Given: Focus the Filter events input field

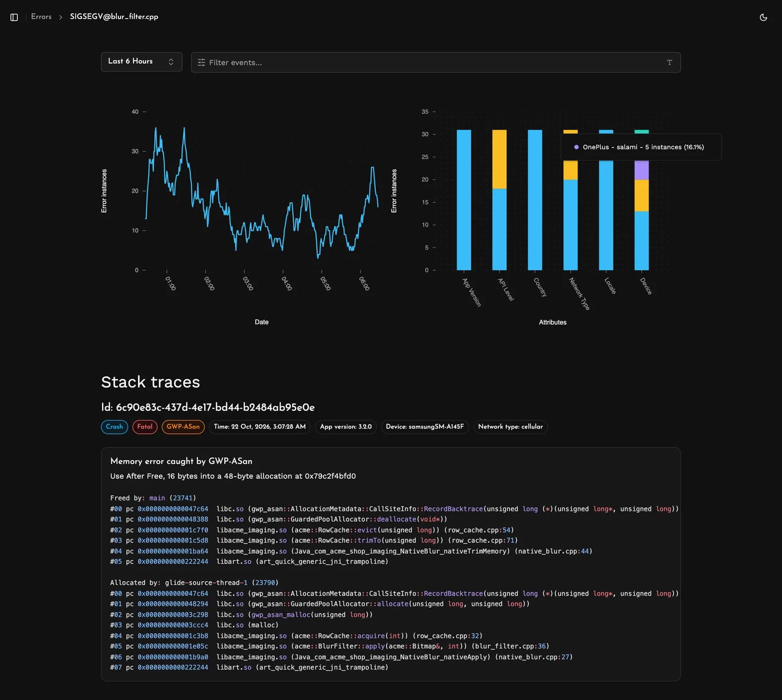Looking at the screenshot, I should click(x=435, y=63).
